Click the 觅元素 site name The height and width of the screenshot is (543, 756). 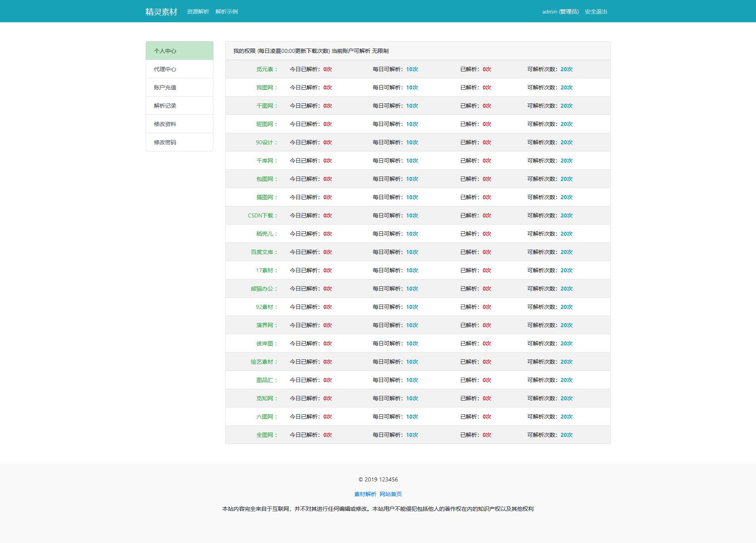(x=265, y=69)
